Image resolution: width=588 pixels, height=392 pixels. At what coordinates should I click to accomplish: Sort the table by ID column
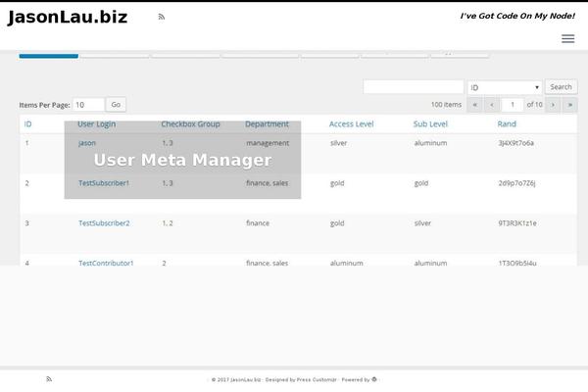pos(27,124)
